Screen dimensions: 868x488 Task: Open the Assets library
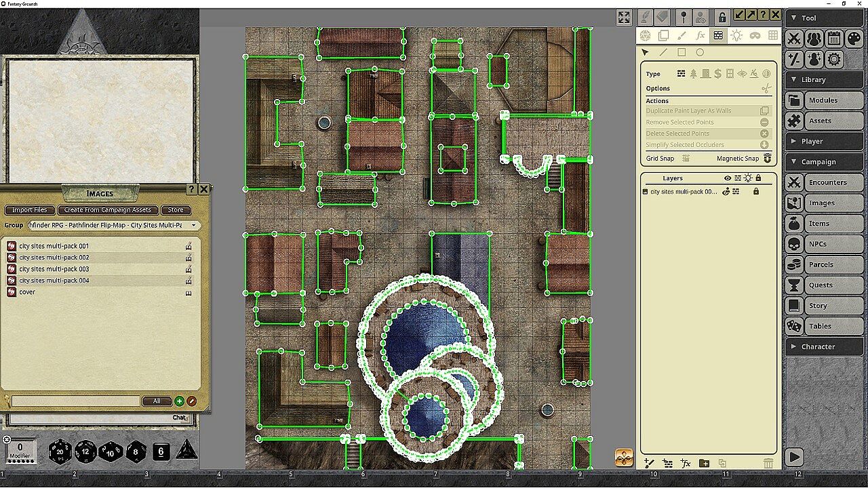click(x=833, y=121)
